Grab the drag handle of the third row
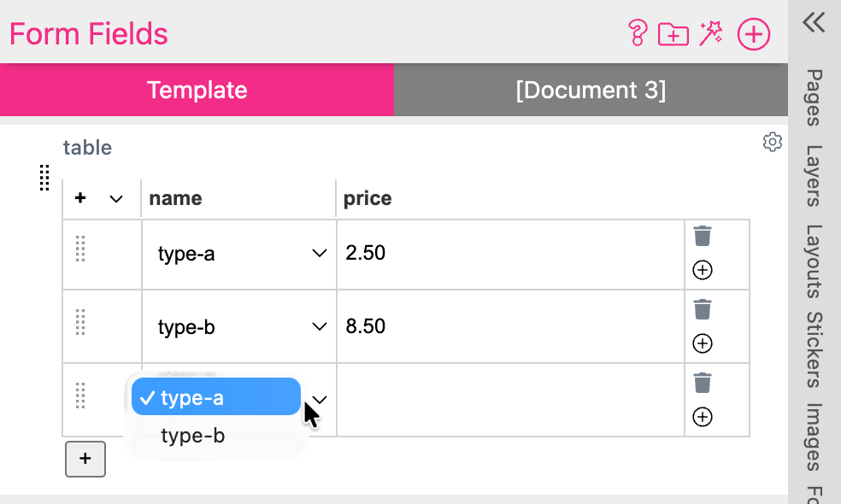The image size is (841, 504). click(x=80, y=396)
